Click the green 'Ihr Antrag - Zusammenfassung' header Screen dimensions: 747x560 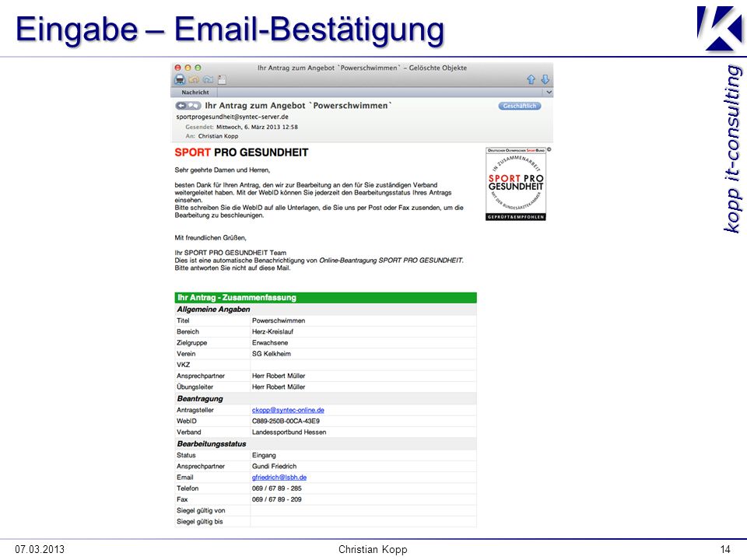click(325, 298)
